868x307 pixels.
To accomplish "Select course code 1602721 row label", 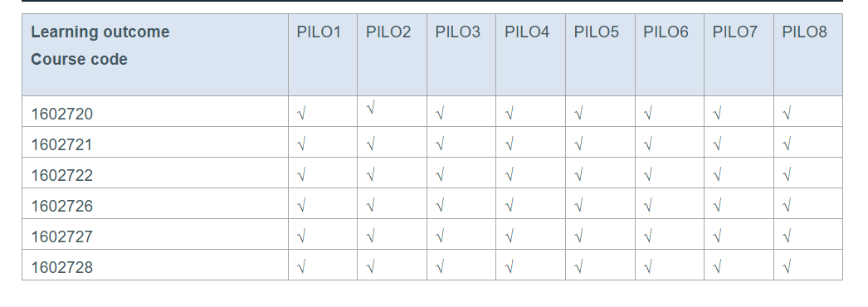I will pos(62,145).
